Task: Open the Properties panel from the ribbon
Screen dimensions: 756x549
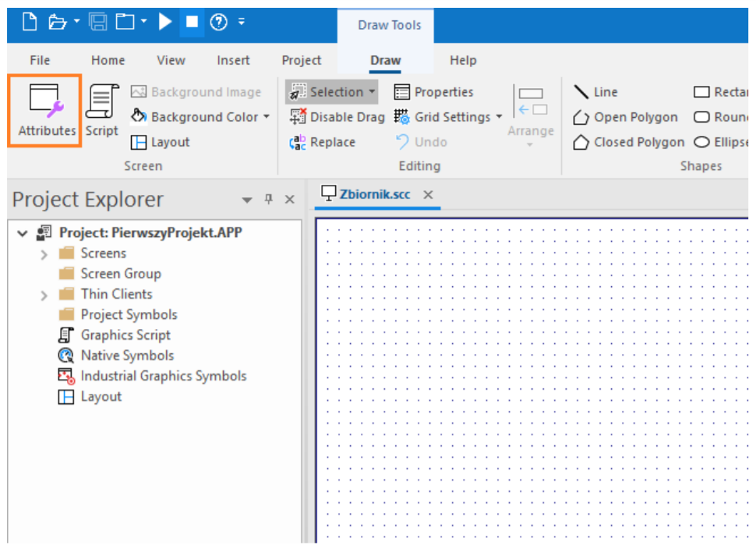Action: pos(433,92)
